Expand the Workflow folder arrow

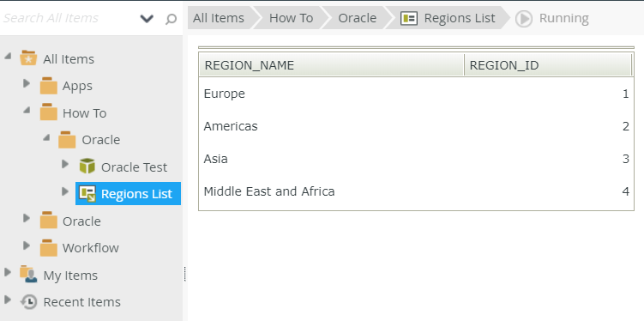tap(27, 245)
